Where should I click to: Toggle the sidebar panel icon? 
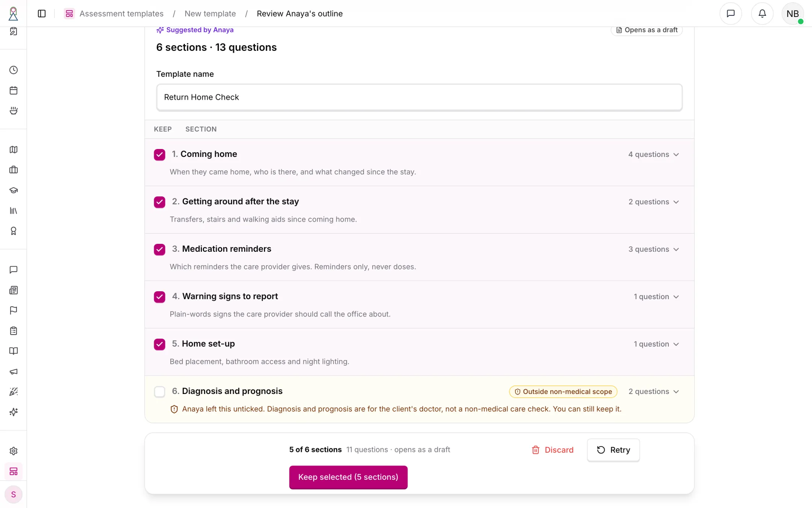coord(42,14)
